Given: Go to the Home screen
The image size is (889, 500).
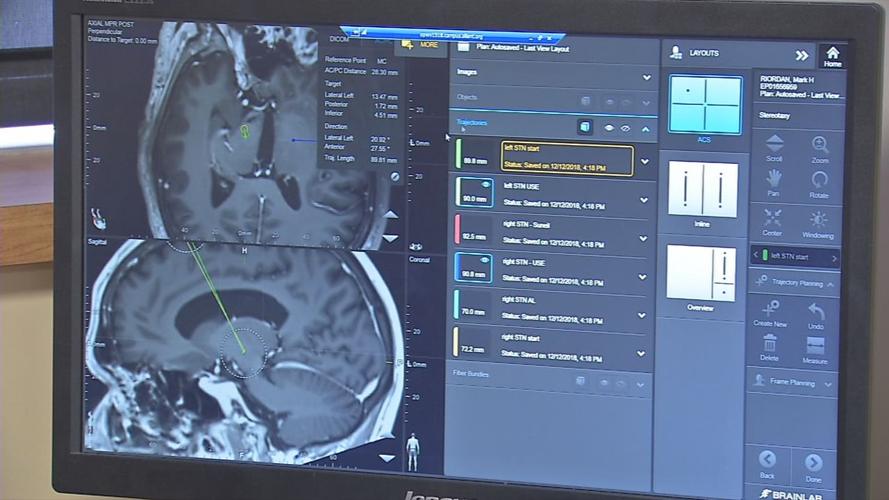Looking at the screenshot, I should (832, 57).
